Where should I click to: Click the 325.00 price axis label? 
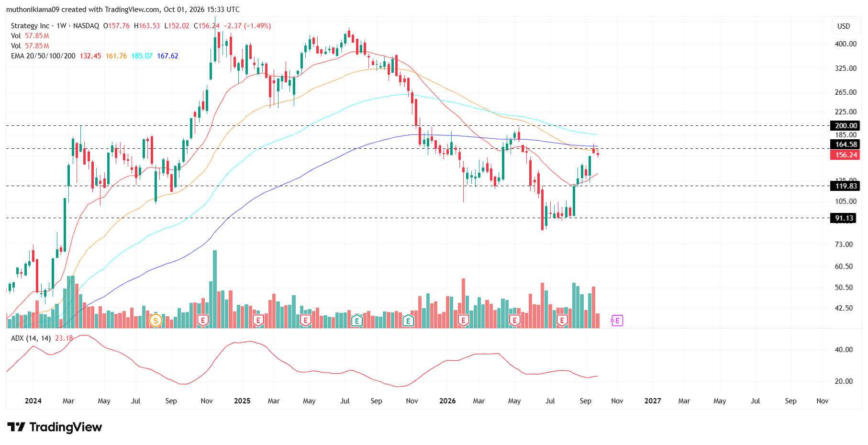(846, 68)
